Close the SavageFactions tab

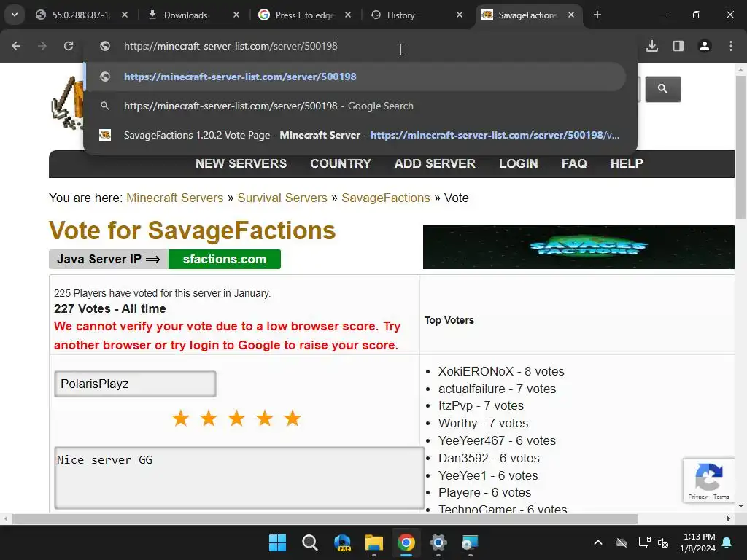click(x=571, y=15)
